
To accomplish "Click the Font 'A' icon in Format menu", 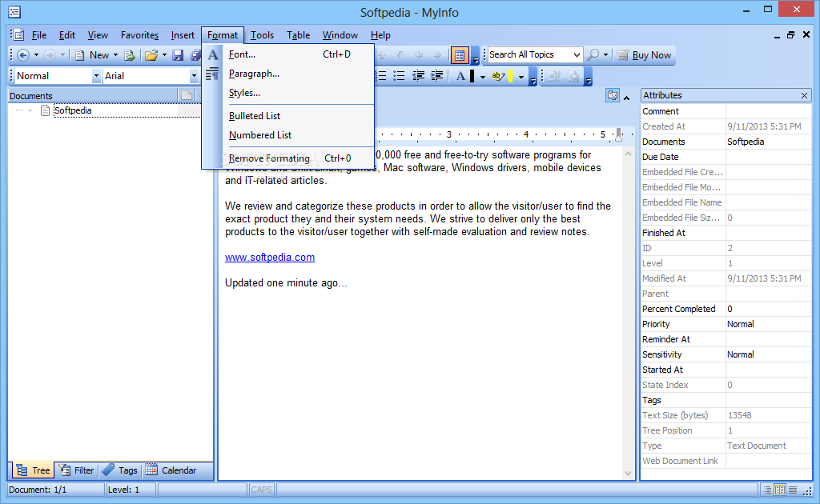I will pos(213,54).
